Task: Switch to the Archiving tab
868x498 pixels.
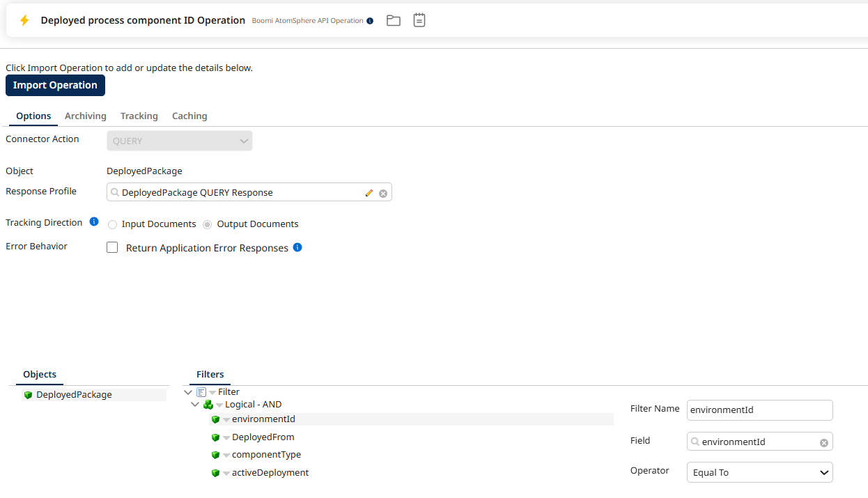Action: click(x=85, y=116)
